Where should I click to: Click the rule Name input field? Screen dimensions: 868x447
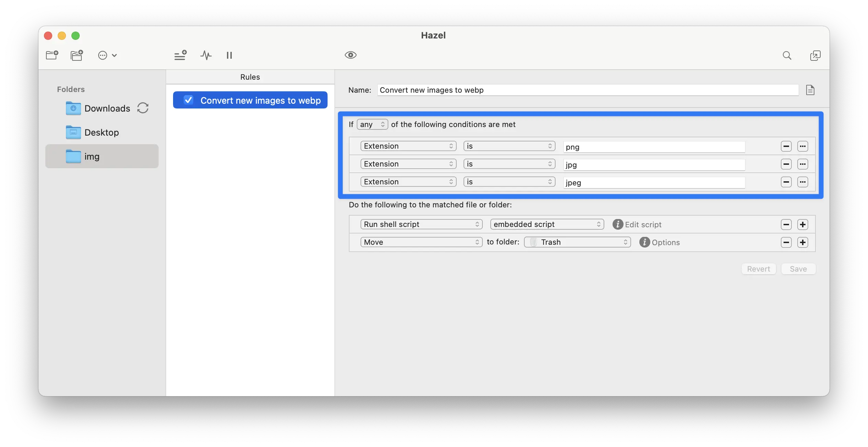[x=588, y=90]
